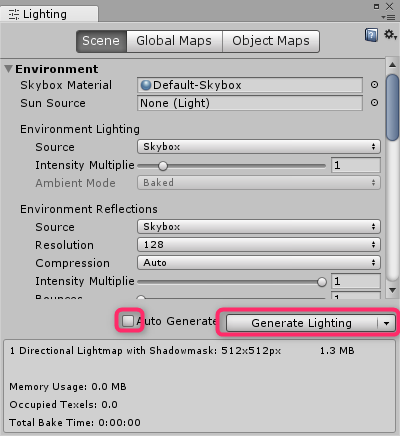Click the Total Bake Time text
400x436 pixels.
pos(75,423)
